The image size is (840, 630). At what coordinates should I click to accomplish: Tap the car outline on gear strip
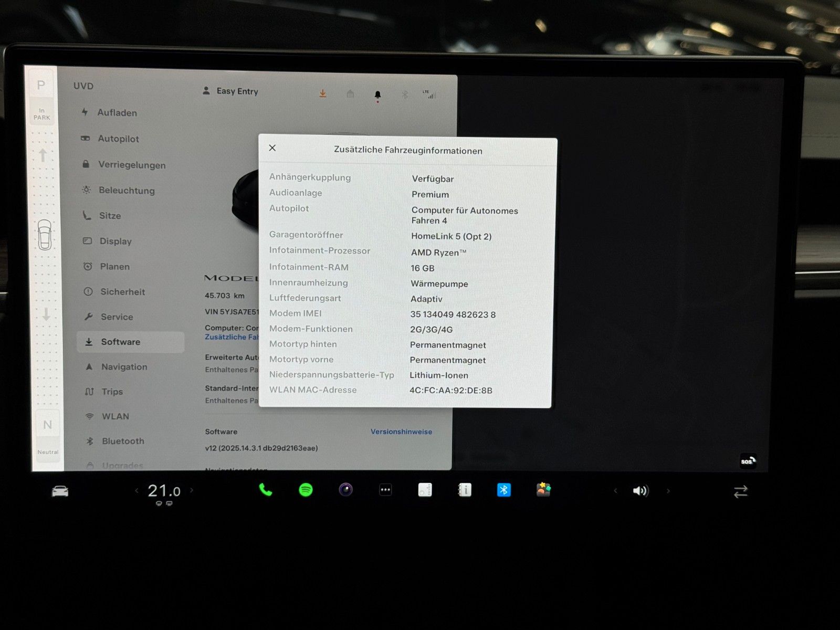click(x=45, y=235)
